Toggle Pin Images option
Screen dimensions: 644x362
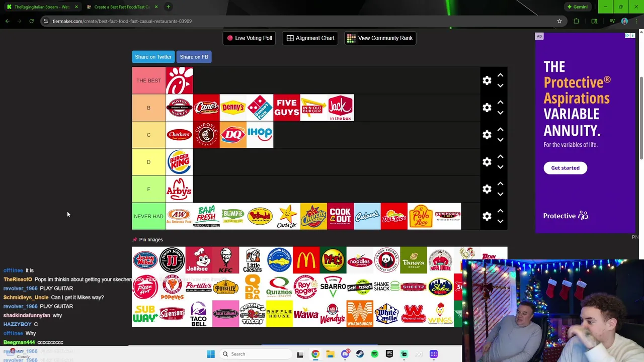coord(147,240)
